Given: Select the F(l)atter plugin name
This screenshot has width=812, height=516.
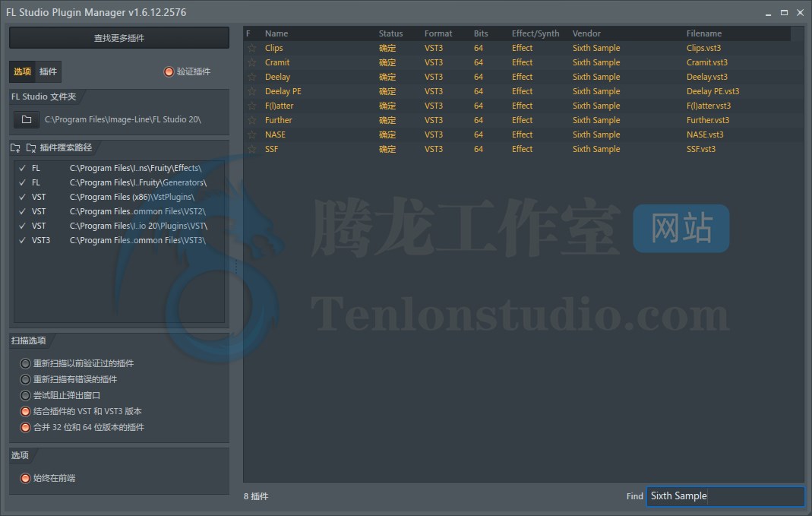Looking at the screenshot, I should 279,106.
